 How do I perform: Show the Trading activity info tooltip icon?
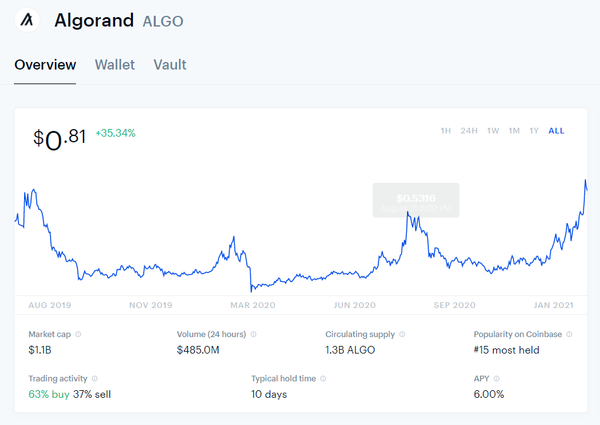pyautogui.click(x=96, y=379)
